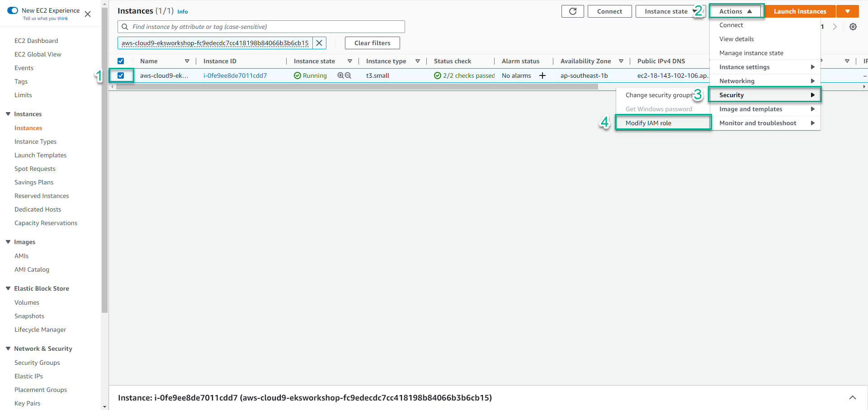Open the Info link next to Instances
This screenshot has height=410, width=868.
(183, 12)
